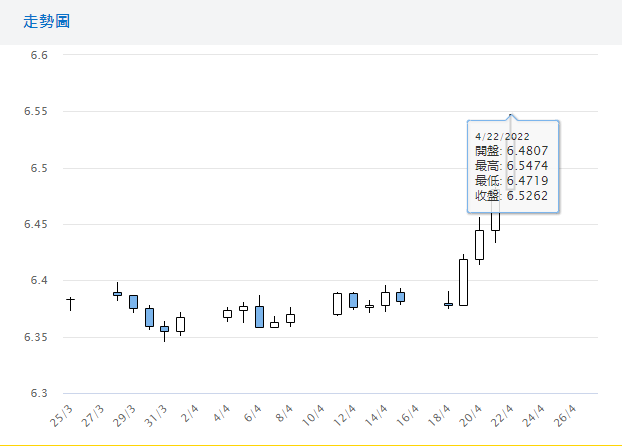The image size is (622, 446).
Task: Select the blue candlestick at 12/4
Action: (x=353, y=300)
